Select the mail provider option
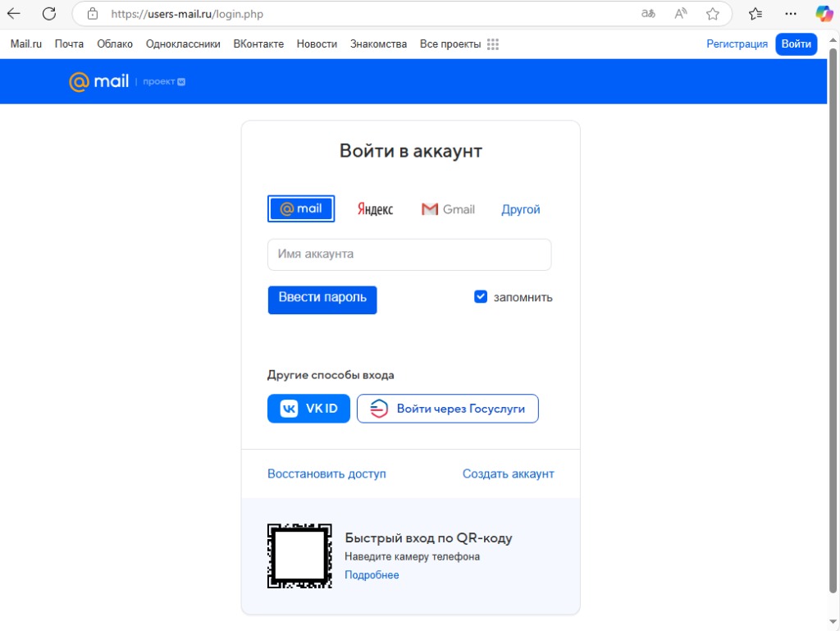This screenshot has width=840, height=631. click(x=301, y=209)
